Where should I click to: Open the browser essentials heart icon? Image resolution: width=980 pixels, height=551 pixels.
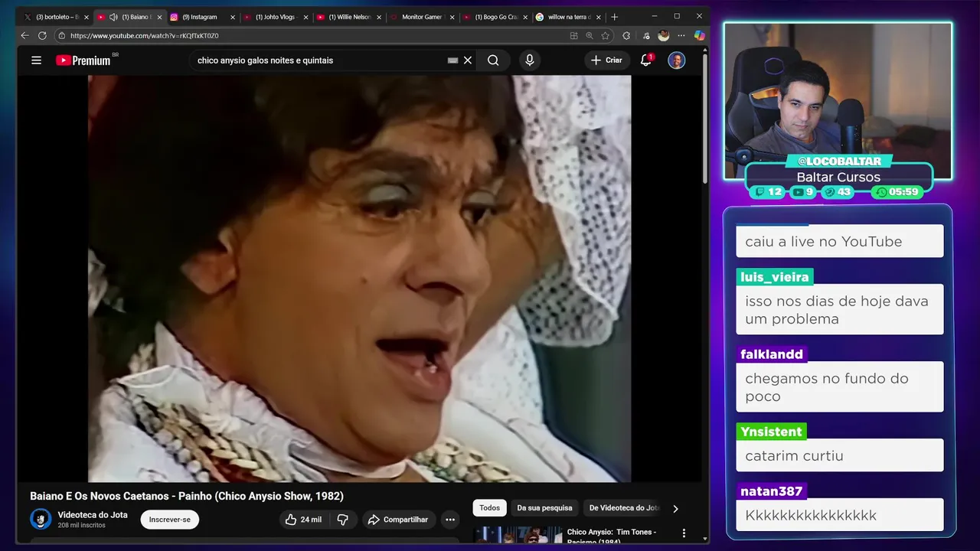click(646, 35)
